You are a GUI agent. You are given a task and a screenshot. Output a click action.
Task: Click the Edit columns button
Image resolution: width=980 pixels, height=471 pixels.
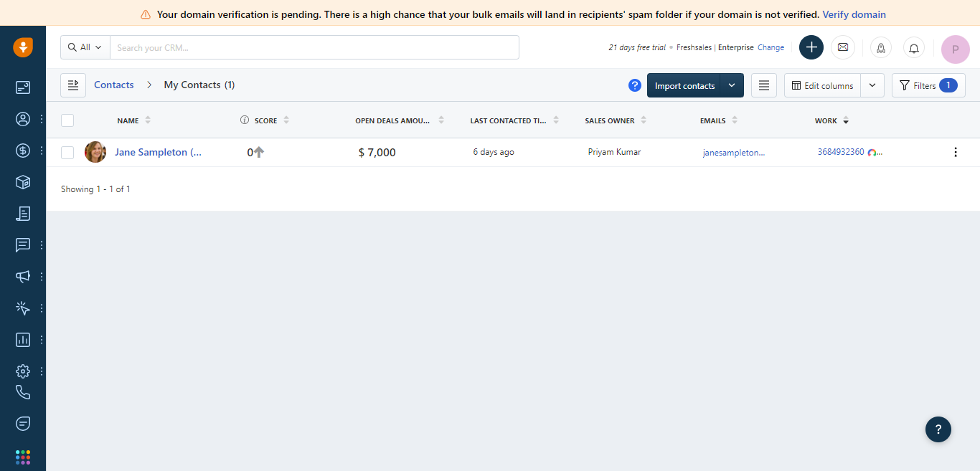[x=822, y=85]
